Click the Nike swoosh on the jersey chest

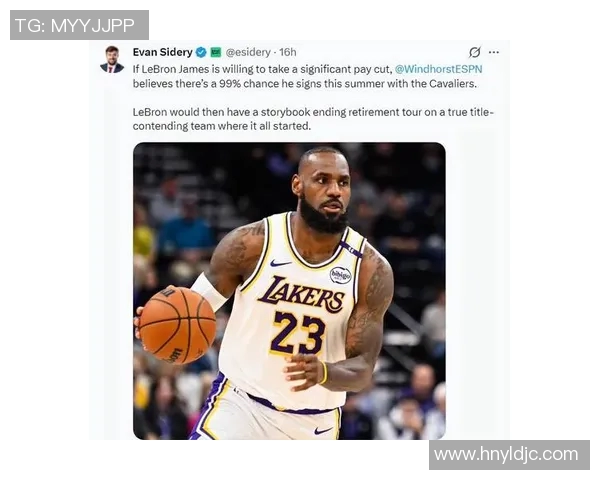point(280,263)
